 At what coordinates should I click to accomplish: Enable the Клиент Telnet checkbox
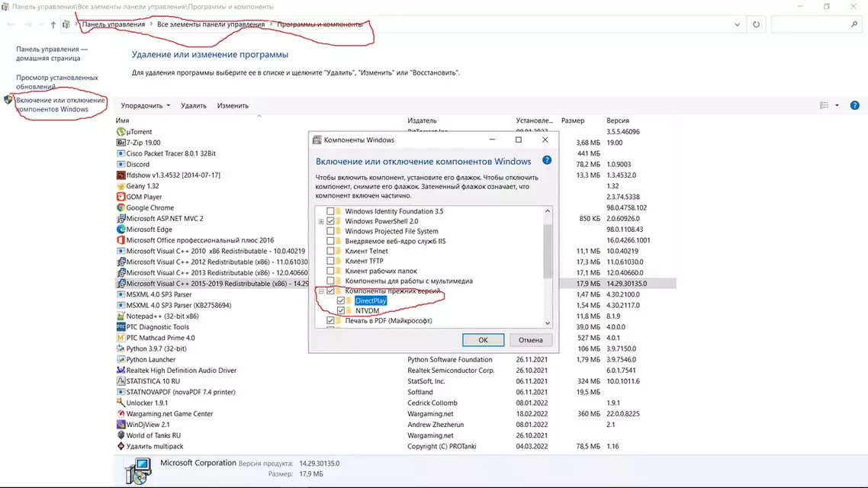[330, 251]
